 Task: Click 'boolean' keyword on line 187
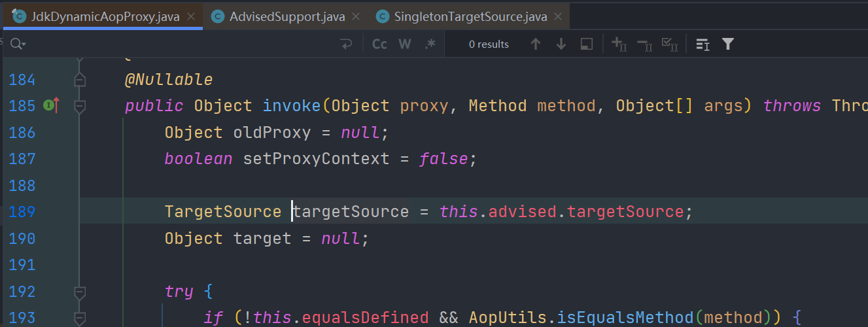coord(199,159)
